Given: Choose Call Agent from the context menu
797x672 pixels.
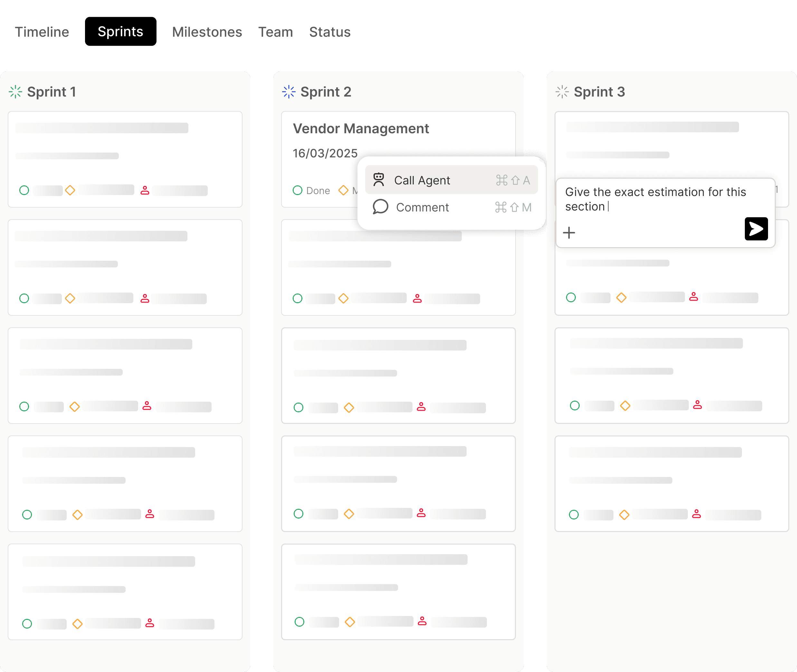Looking at the screenshot, I should coord(451,180).
